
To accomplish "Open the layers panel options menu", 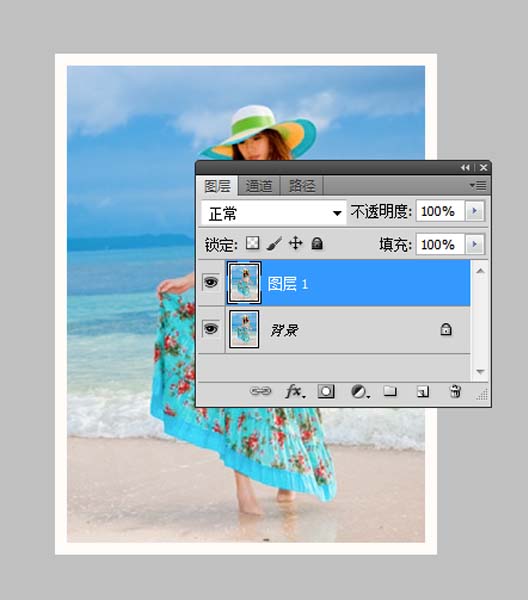I will [478, 186].
